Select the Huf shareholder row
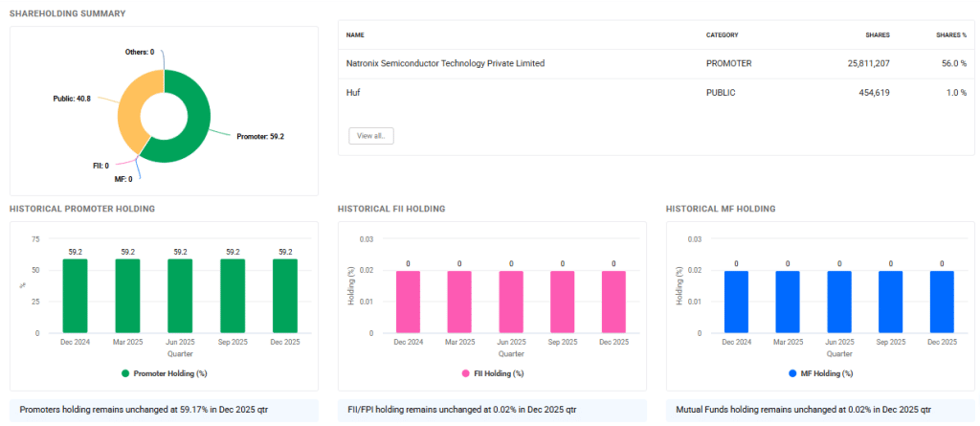 pyautogui.click(x=352, y=92)
